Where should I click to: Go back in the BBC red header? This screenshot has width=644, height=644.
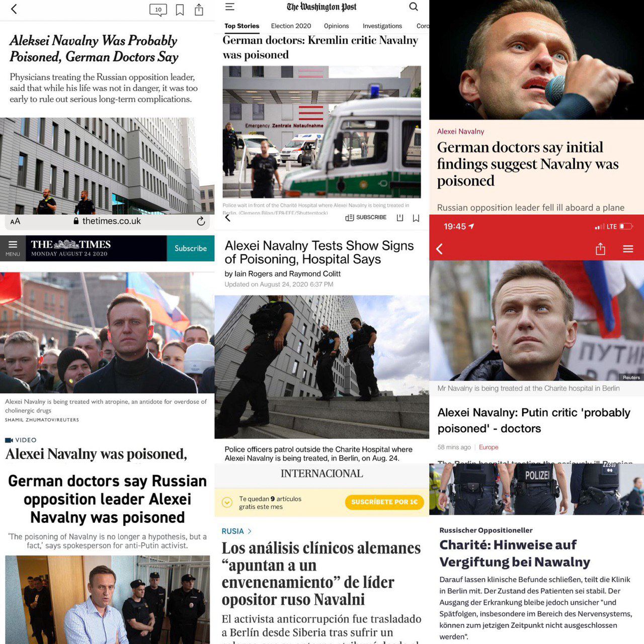[x=439, y=249]
